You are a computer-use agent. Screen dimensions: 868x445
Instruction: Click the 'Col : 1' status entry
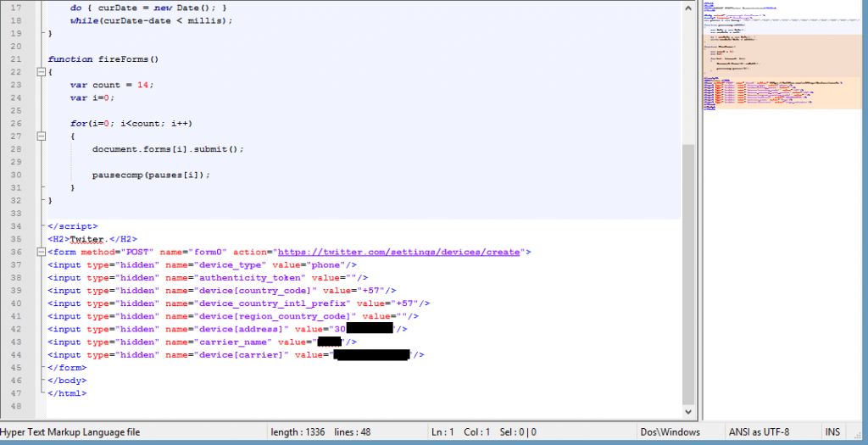pyautogui.click(x=476, y=432)
